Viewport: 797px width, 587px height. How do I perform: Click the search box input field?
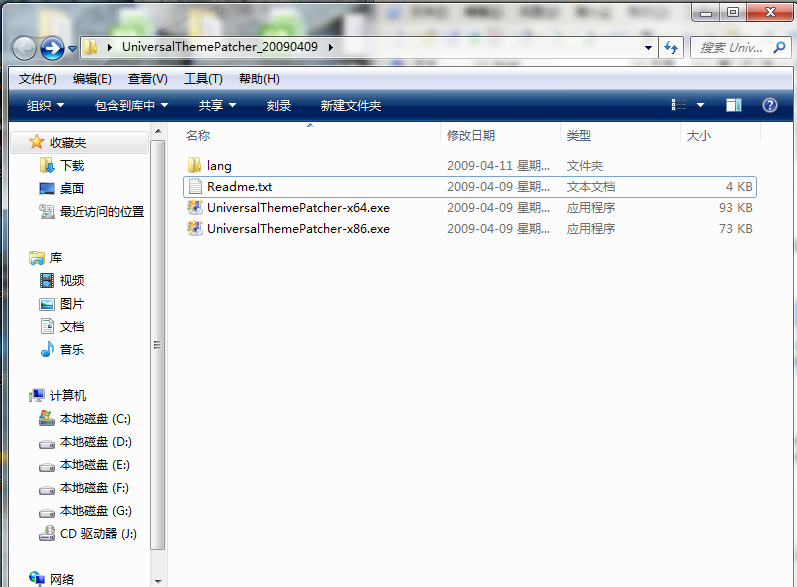(730, 47)
